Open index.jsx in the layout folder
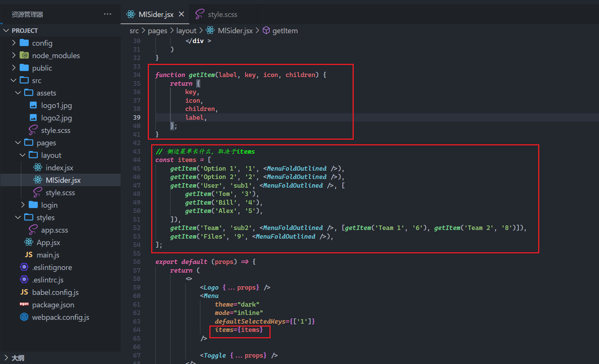The height and width of the screenshot is (364, 599). 59,168
